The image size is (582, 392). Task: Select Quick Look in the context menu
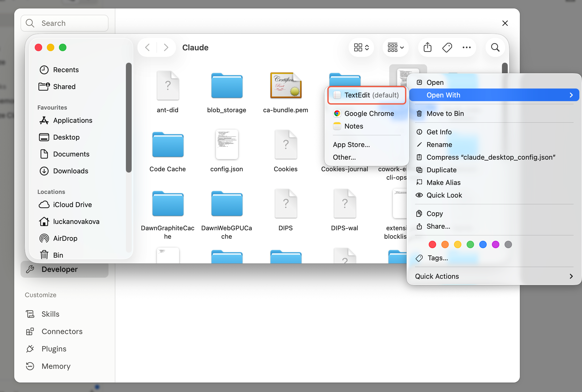pyautogui.click(x=494, y=195)
